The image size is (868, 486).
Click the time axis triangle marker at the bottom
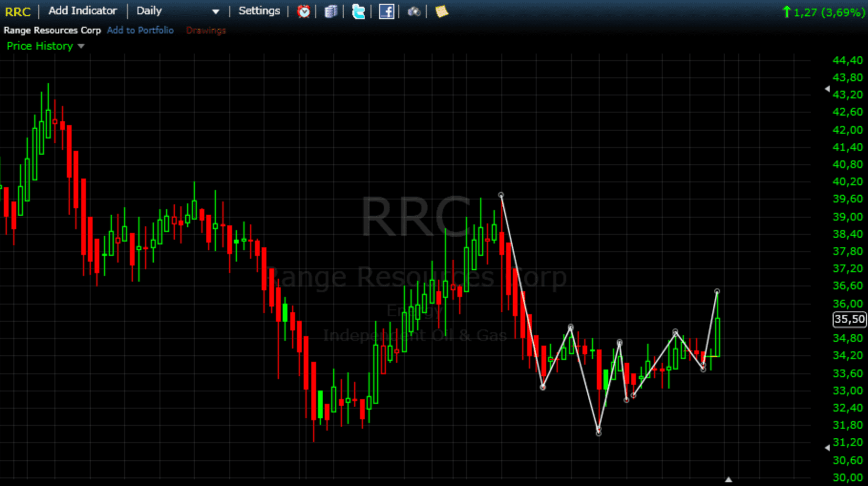729,479
